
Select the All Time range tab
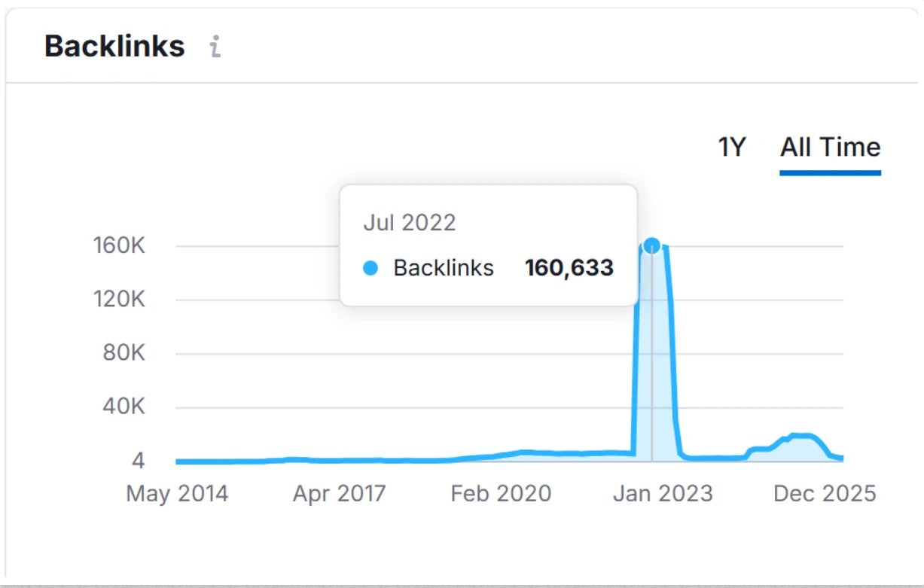[x=830, y=147]
